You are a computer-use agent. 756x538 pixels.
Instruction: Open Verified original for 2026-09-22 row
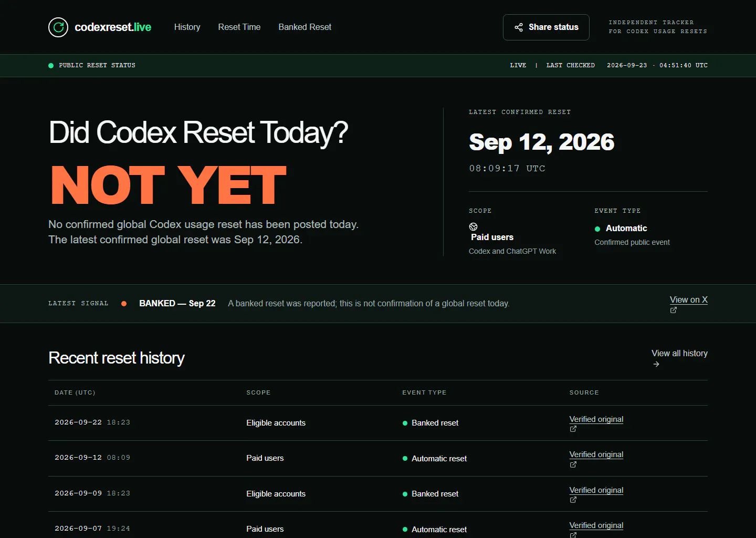[x=596, y=419]
